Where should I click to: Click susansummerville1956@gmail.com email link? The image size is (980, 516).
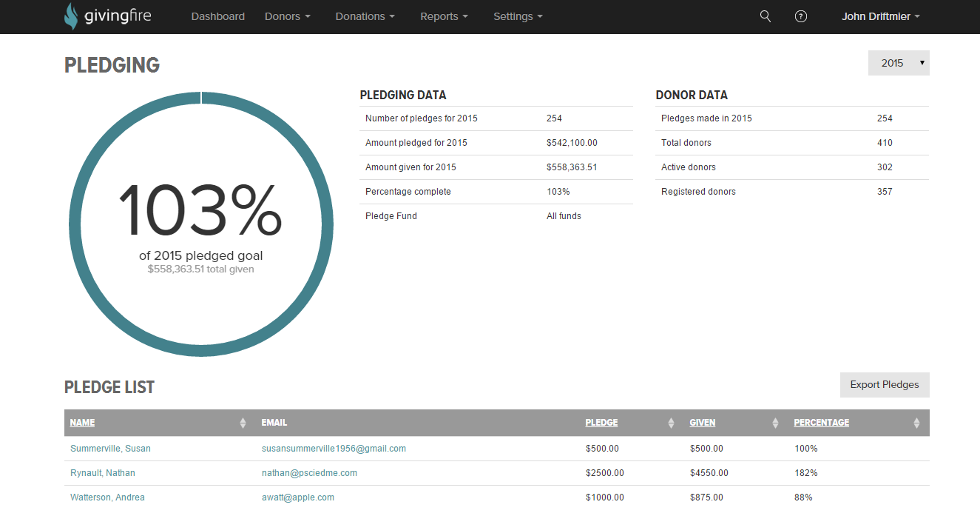tap(334, 449)
